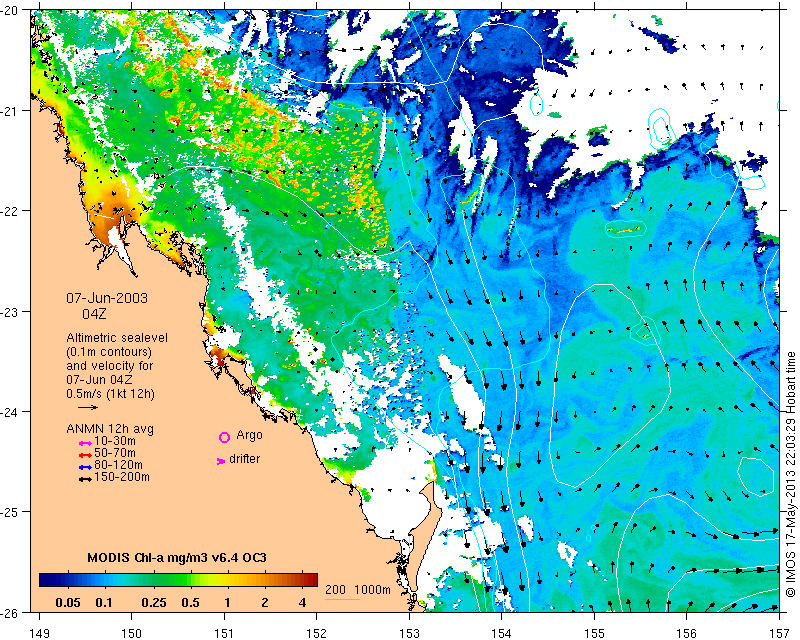Click the latitude label '-24'
The height and width of the screenshot is (640, 800).
[10, 411]
